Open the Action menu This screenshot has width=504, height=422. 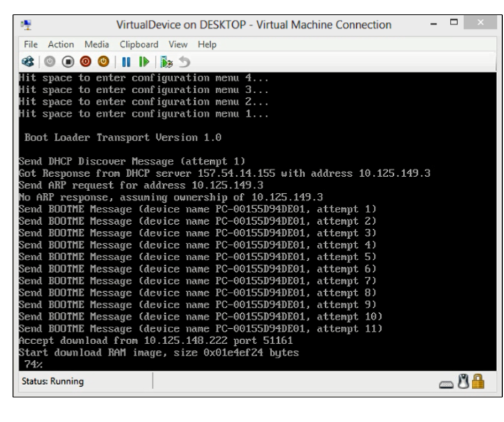(x=61, y=45)
